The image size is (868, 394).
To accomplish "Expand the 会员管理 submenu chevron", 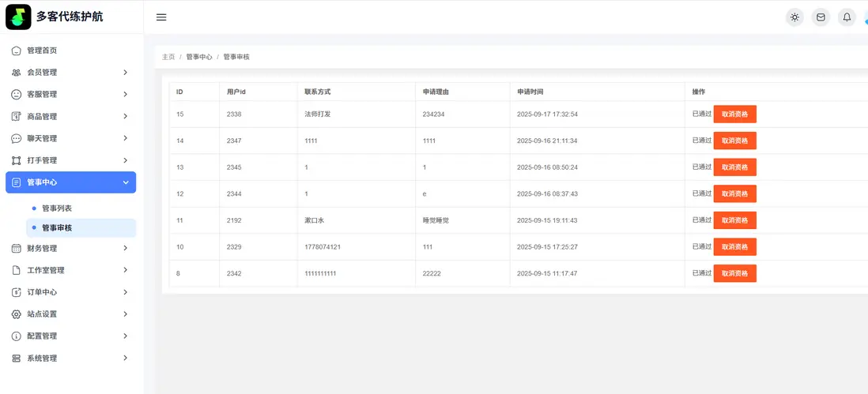I will [x=126, y=73].
